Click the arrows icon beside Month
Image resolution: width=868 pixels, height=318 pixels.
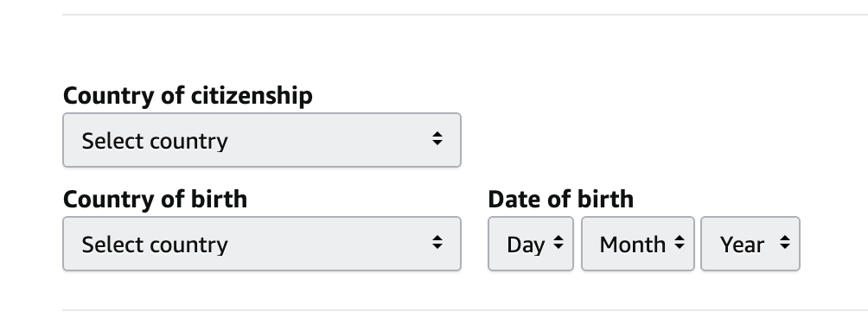click(680, 242)
